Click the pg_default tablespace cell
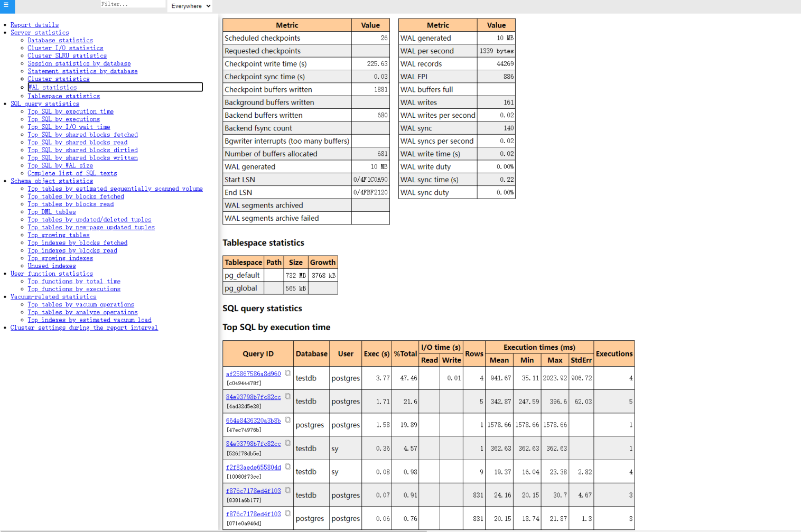 click(x=244, y=275)
